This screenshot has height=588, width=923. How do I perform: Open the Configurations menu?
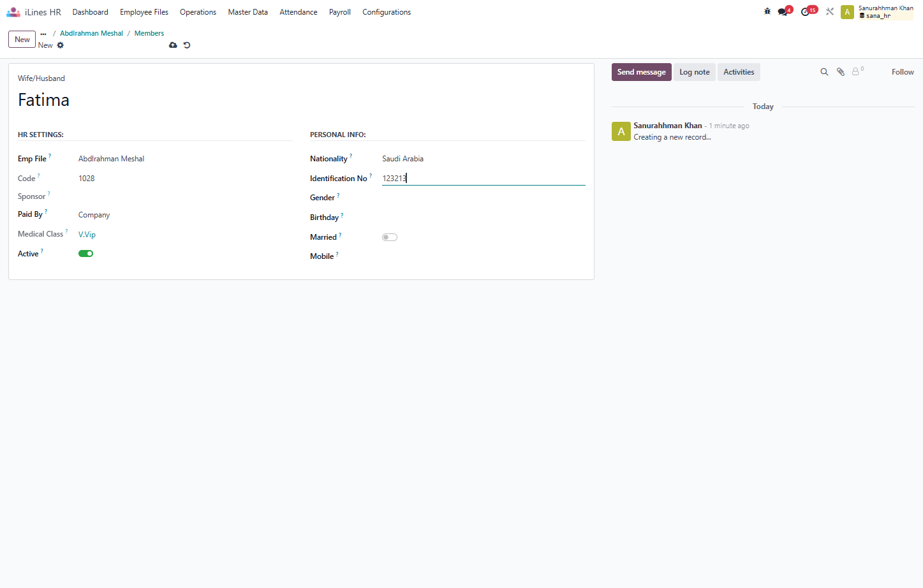pos(387,12)
